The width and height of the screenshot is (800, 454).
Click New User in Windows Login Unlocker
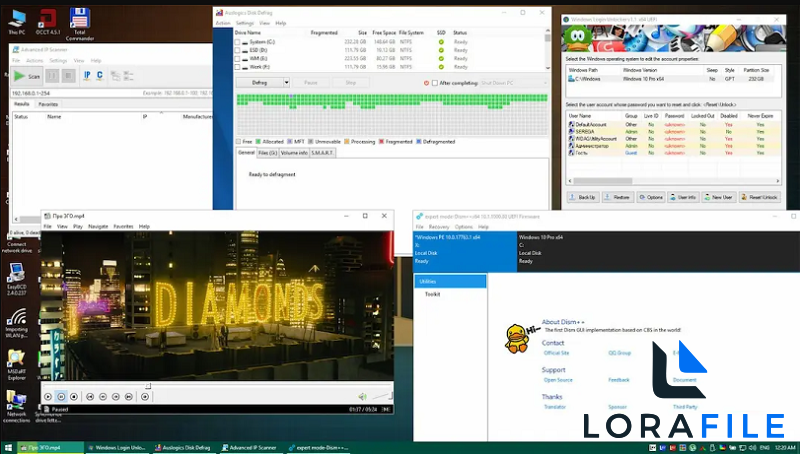point(718,197)
